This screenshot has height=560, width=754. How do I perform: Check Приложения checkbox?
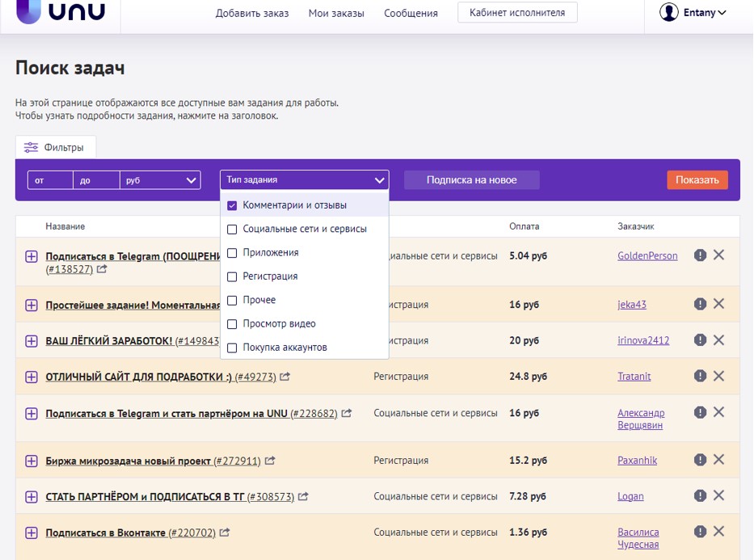232,253
